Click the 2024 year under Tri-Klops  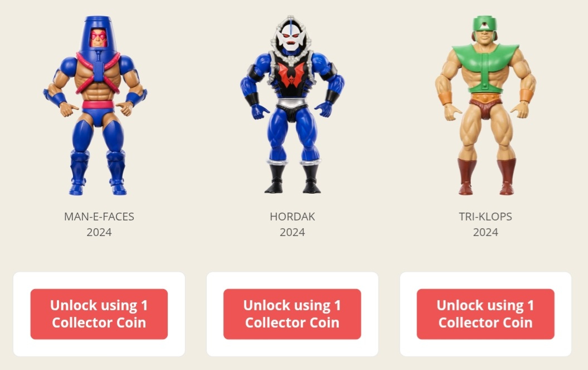tap(485, 232)
